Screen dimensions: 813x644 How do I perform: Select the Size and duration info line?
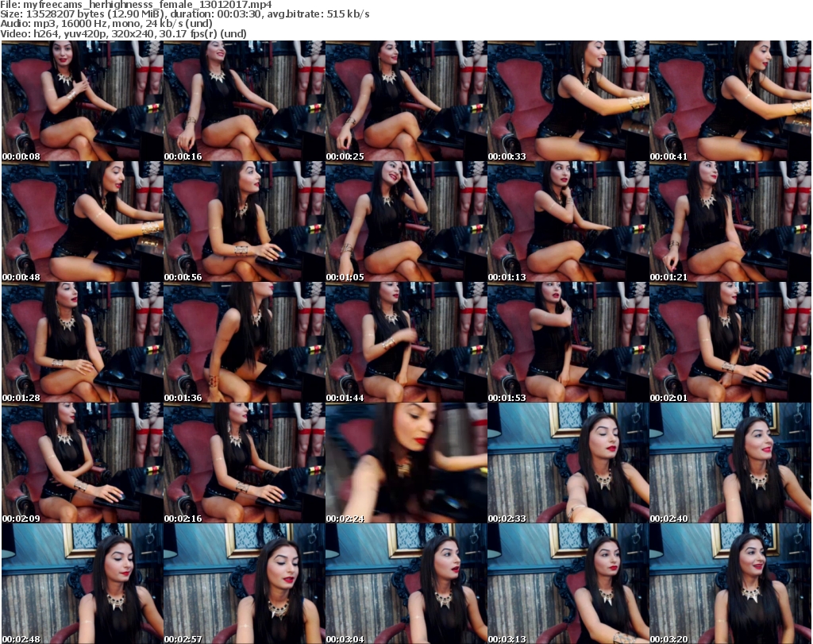coord(184,14)
